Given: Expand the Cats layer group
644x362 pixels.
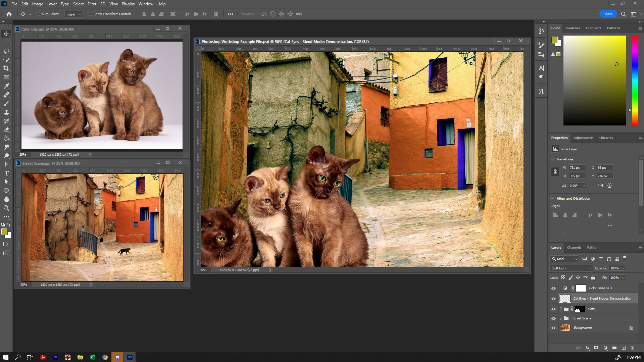Looking at the screenshot, I should coord(560,309).
